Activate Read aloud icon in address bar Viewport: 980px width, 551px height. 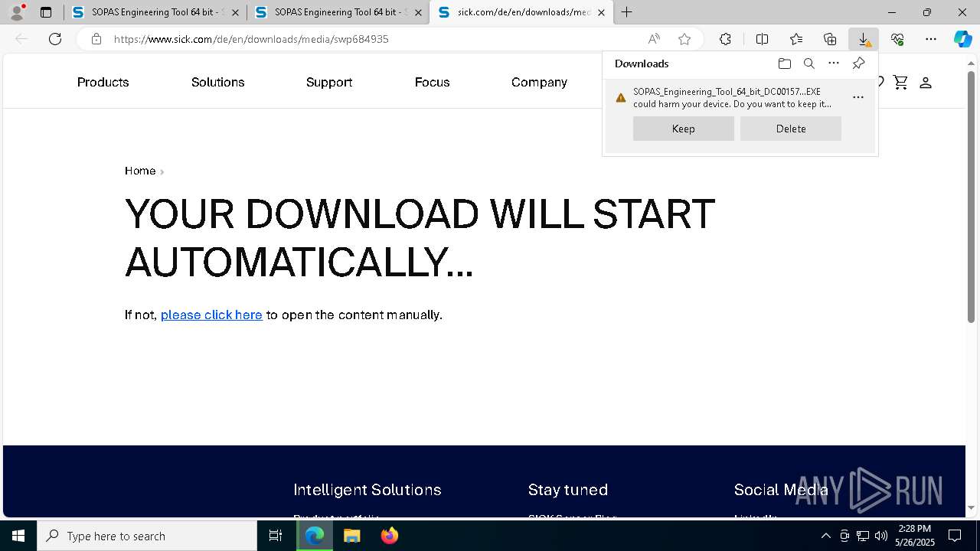tap(654, 39)
